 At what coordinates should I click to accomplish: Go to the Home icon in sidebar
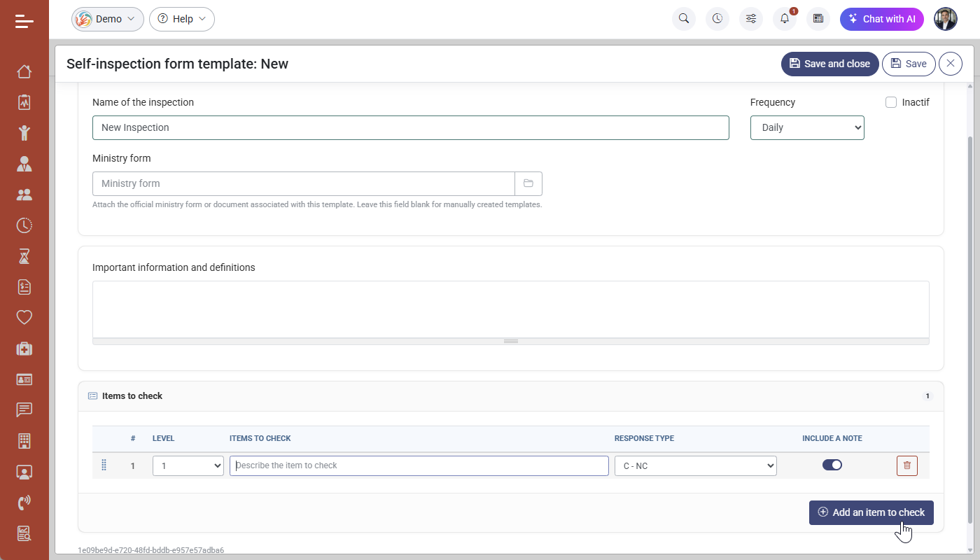24,71
